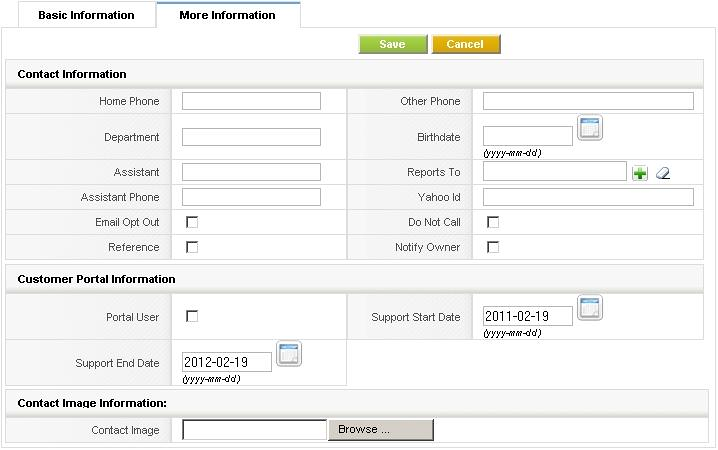Click into the Other Phone field
718x450 pixels.
[x=588, y=101]
